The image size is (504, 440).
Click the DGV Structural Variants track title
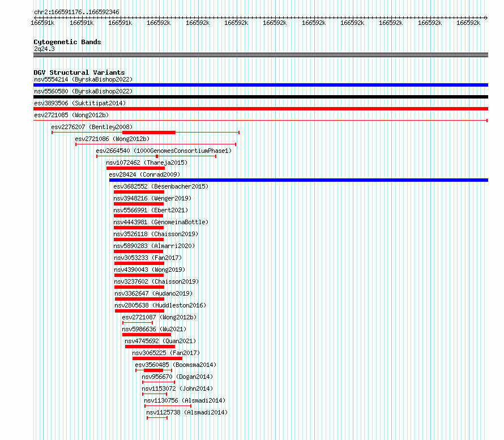point(79,72)
